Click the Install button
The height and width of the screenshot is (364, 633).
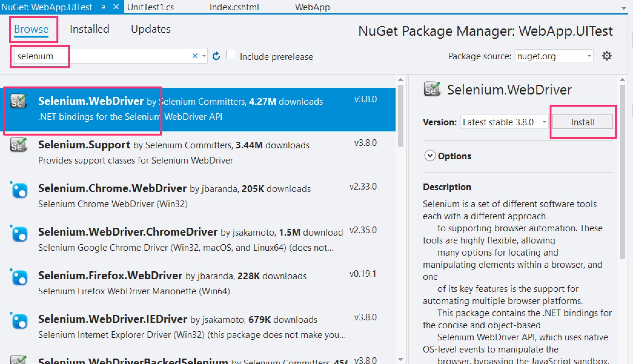click(x=582, y=122)
